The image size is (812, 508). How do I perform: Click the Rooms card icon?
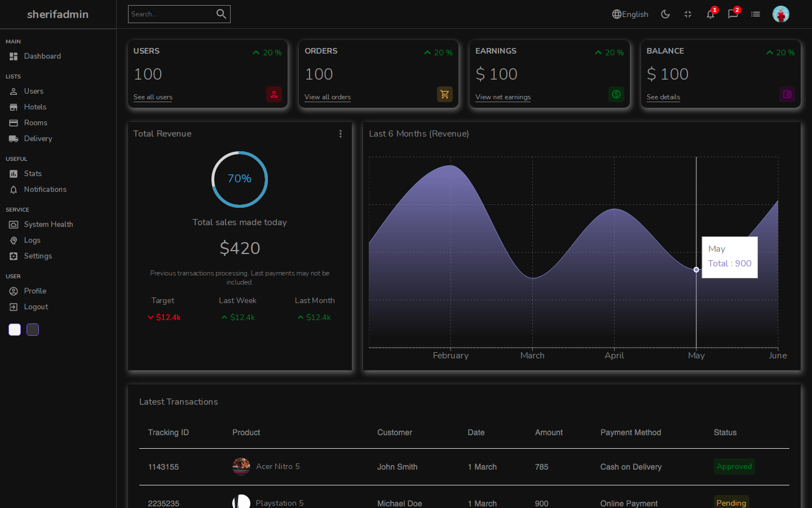14,123
